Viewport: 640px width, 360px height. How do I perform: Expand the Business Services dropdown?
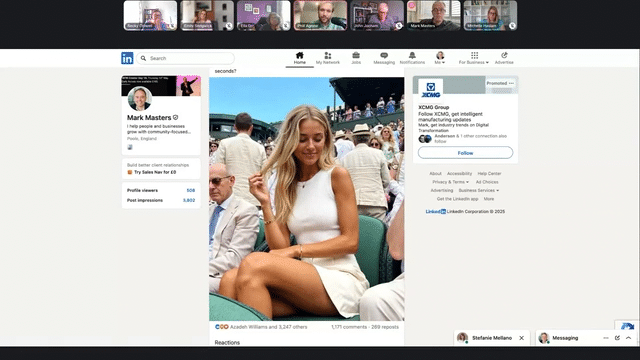tap(478, 191)
